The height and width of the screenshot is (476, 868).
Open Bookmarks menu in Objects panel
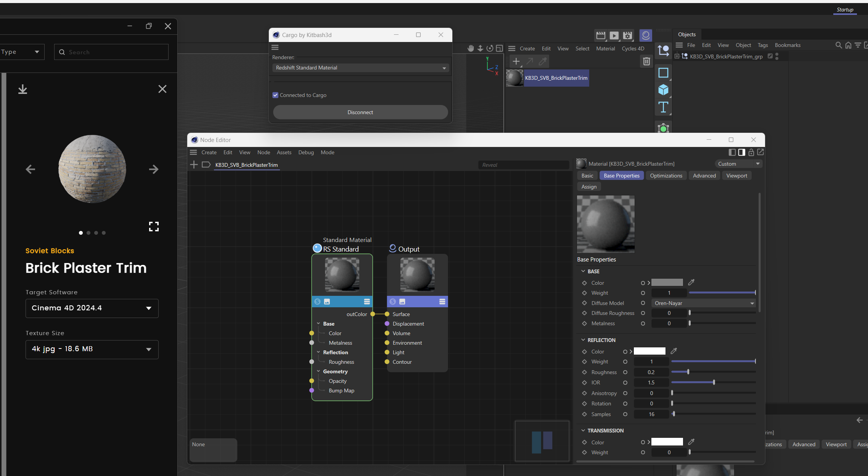(x=788, y=45)
